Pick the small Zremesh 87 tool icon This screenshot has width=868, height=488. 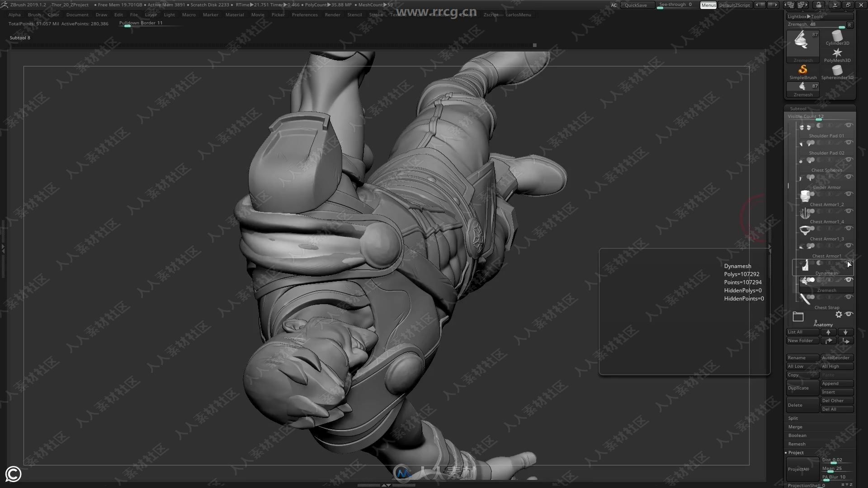[803, 89]
